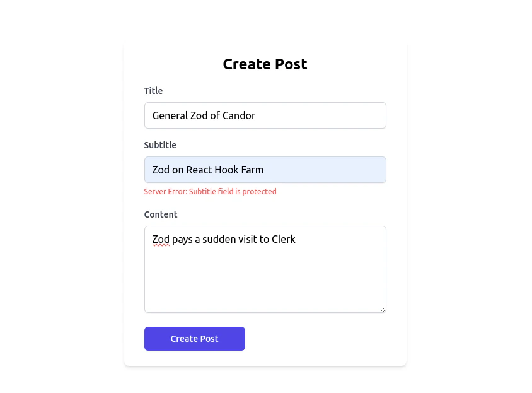The width and height of the screenshot is (532, 393).
Task: Click the textarea resize grip
Action: (383, 309)
